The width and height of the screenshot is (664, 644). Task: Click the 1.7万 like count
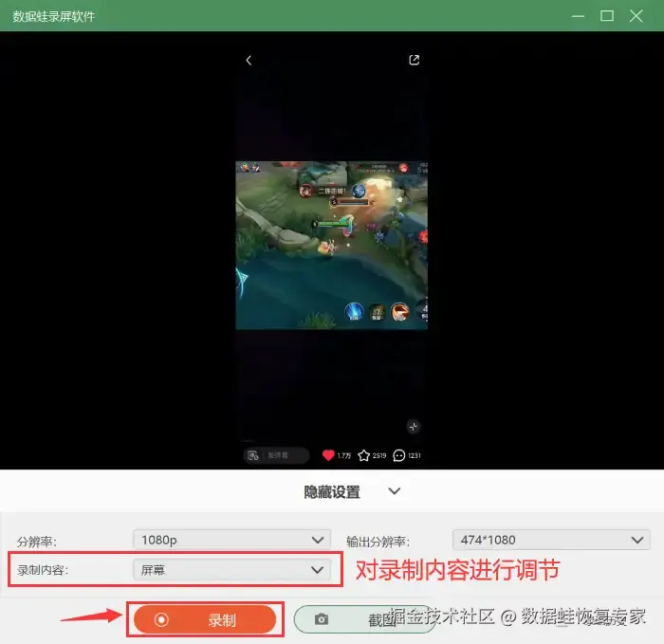(x=343, y=455)
